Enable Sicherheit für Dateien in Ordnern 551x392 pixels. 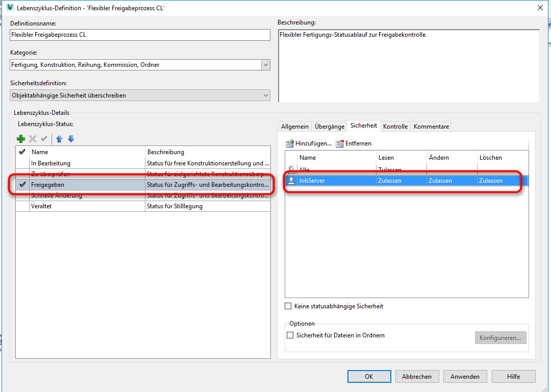point(290,335)
